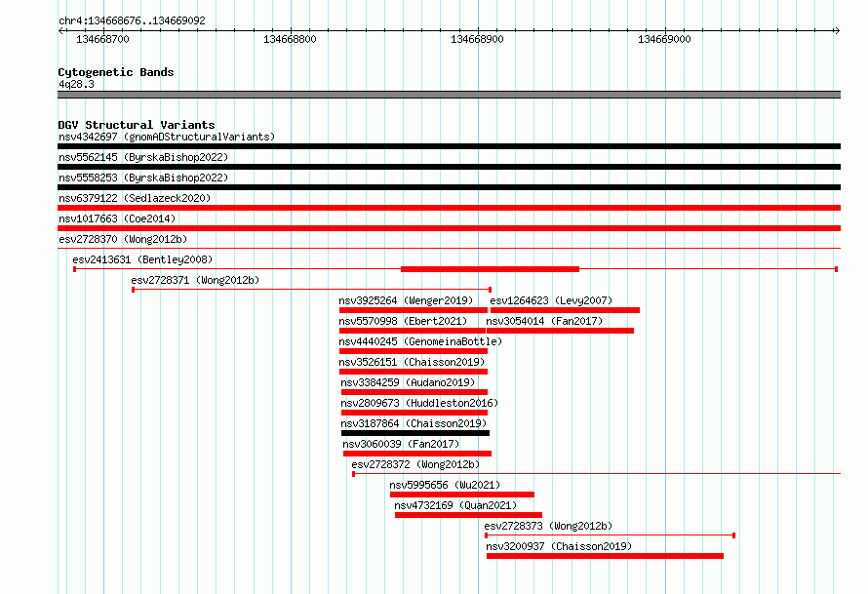Click the red bar of nsv1017663 Coe2014
868x594 pixels.
(x=449, y=228)
